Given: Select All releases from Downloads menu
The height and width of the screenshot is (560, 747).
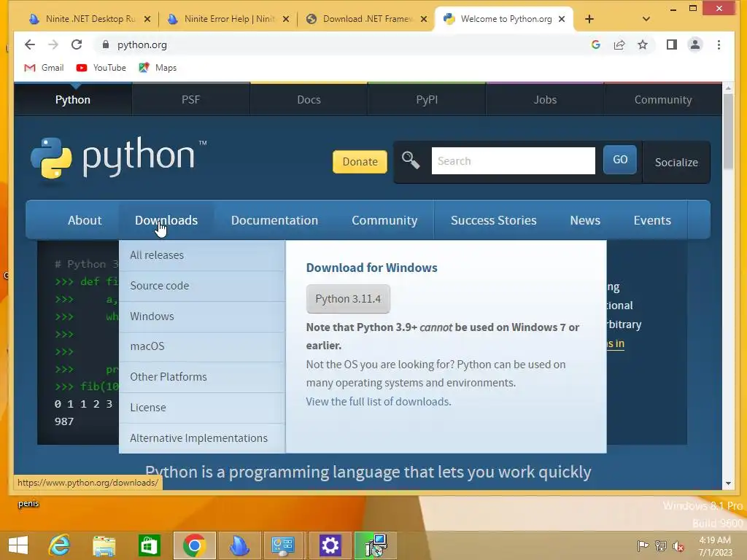Looking at the screenshot, I should click(202, 255).
